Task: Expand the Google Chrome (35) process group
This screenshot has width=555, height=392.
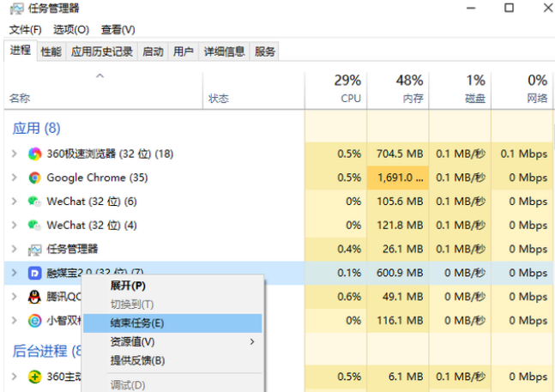Action: [x=15, y=178]
